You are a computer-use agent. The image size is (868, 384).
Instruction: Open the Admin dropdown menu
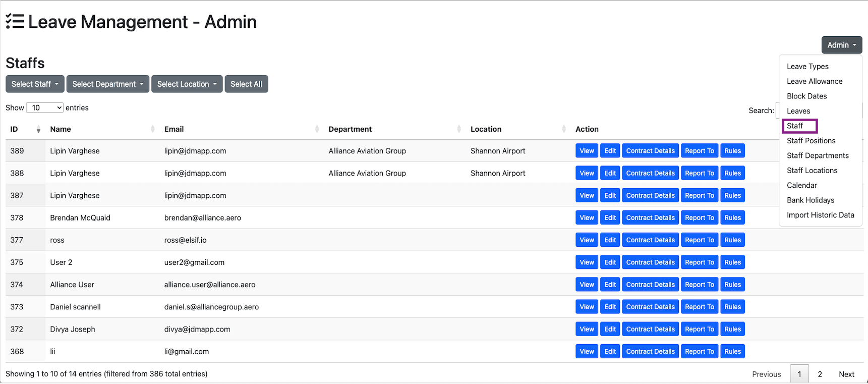841,45
